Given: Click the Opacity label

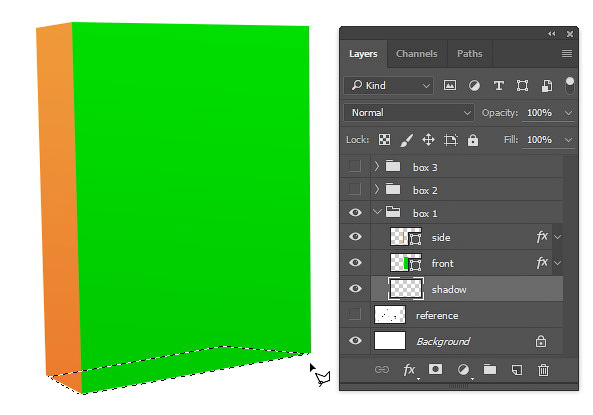Looking at the screenshot, I should 500,113.
